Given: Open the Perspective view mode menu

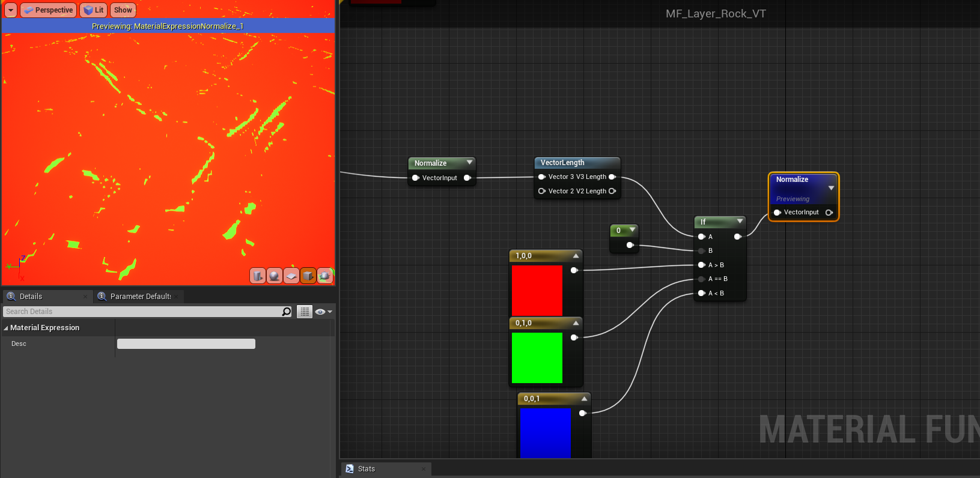Looking at the screenshot, I should (x=48, y=10).
